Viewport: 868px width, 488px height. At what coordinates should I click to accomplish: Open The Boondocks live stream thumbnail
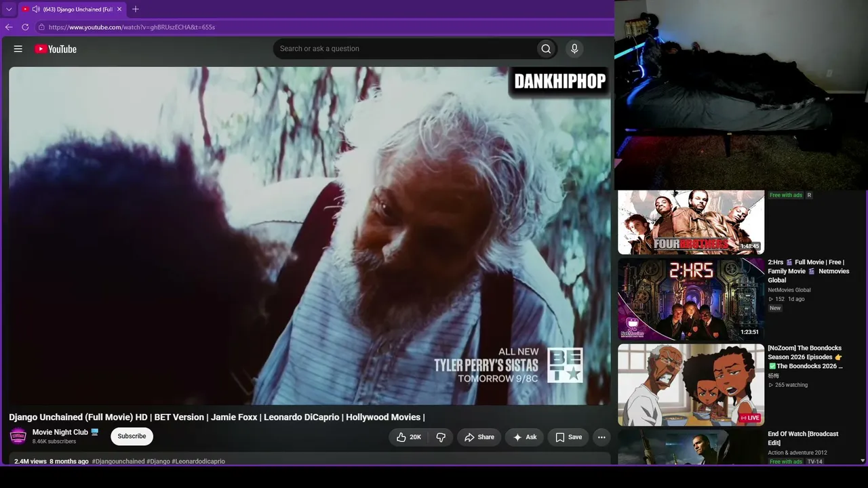(691, 385)
